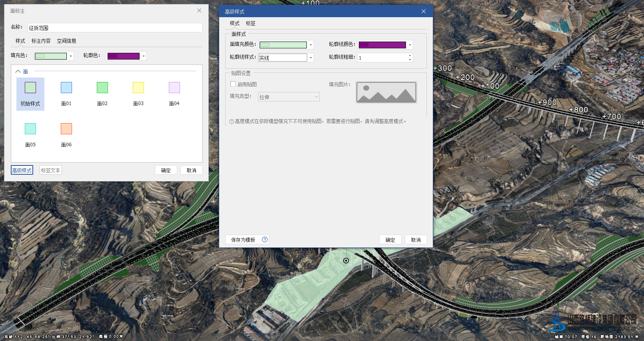Pick the 面03 yellow style swatch

coord(138,88)
